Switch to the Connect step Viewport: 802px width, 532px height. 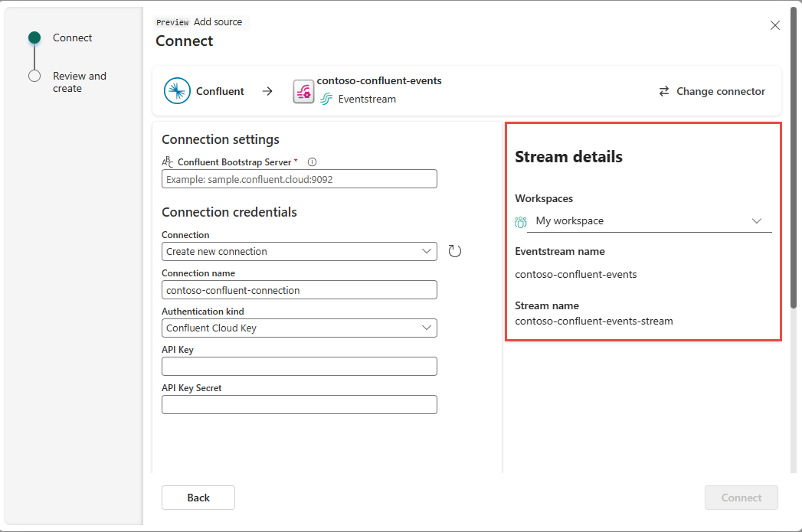72,37
